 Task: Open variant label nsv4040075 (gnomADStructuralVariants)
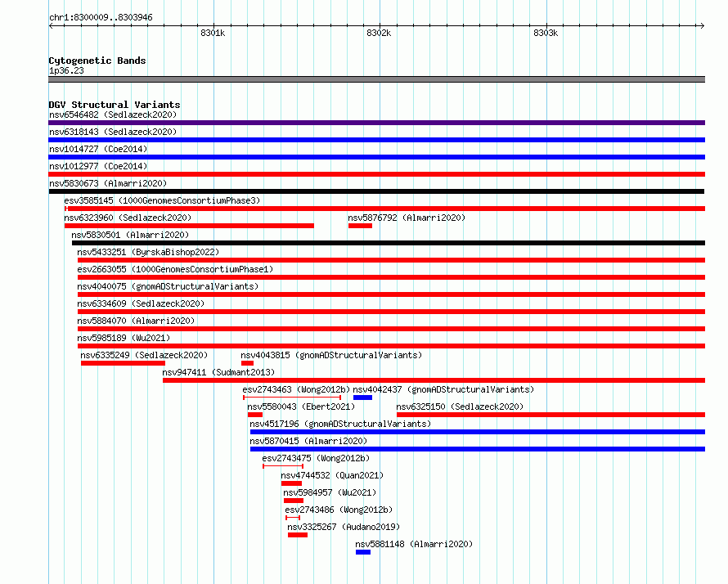(168, 286)
